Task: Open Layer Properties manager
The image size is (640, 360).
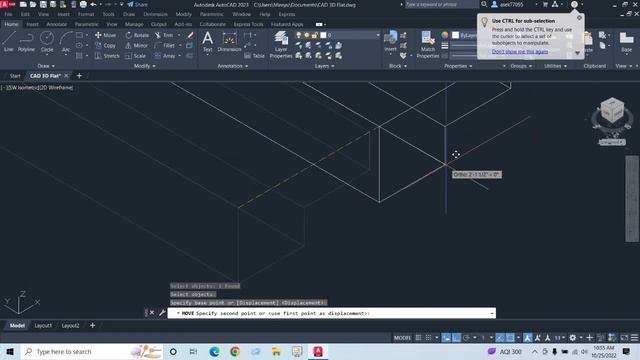Action: pyautogui.click(x=281, y=45)
